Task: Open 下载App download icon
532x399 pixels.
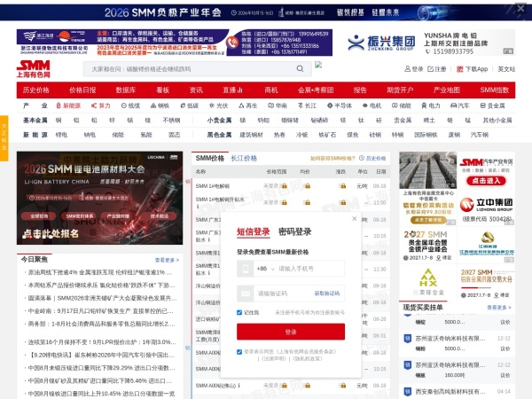Action: coord(459,69)
